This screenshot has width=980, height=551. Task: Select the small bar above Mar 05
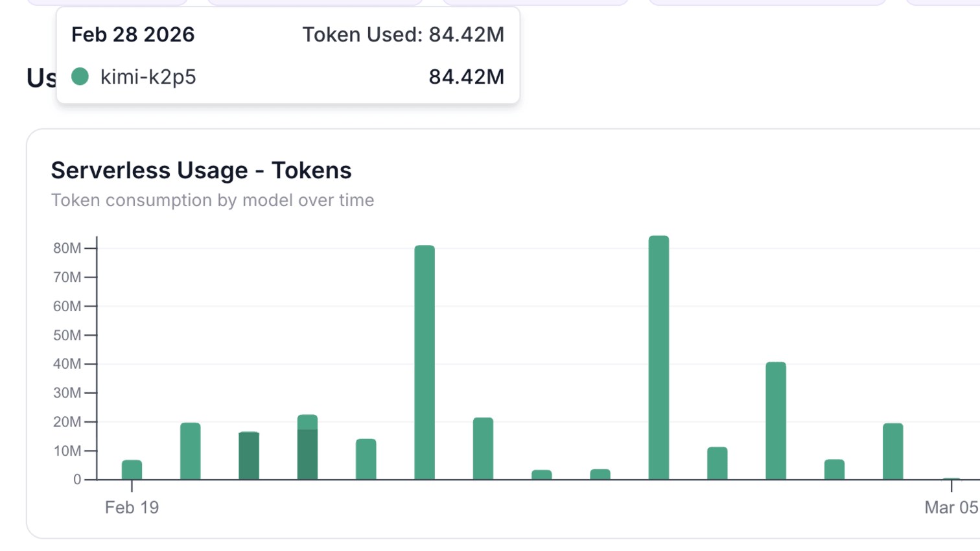click(x=951, y=478)
